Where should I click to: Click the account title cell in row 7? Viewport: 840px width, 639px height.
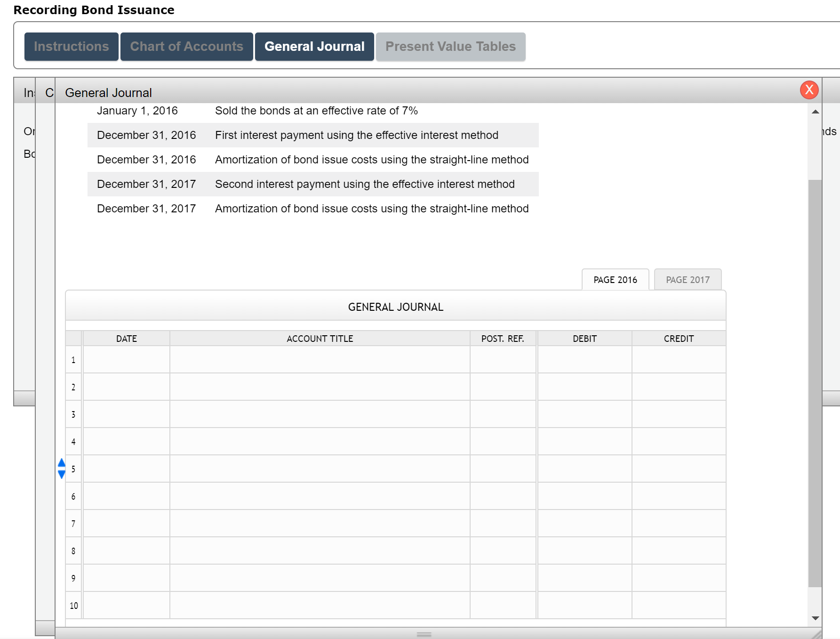point(320,524)
